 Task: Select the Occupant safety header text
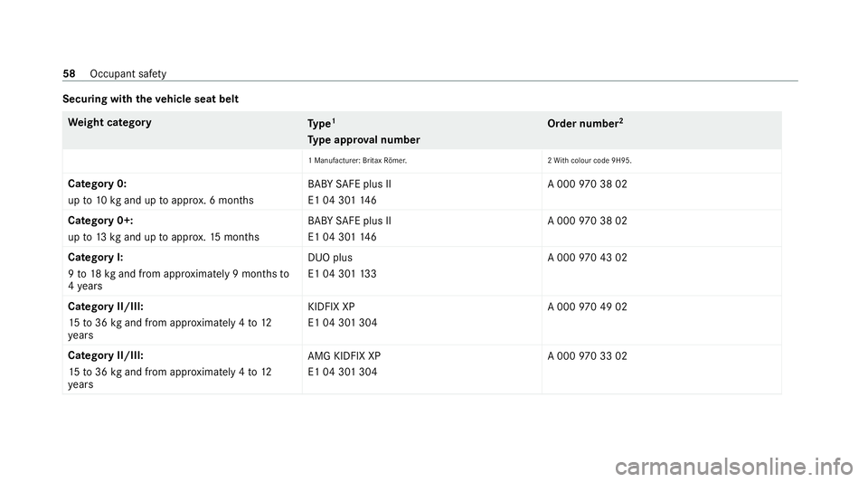click(127, 73)
